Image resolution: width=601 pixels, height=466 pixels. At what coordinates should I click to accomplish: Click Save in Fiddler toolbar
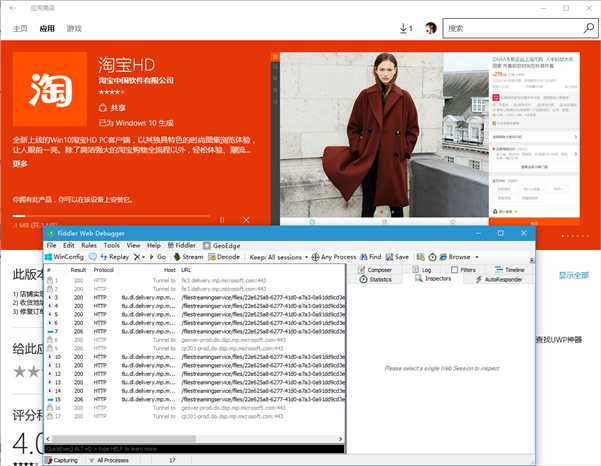(x=397, y=257)
